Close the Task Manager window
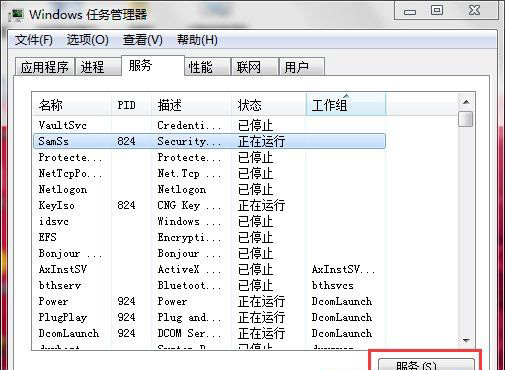The image size is (505, 370). [474, 11]
